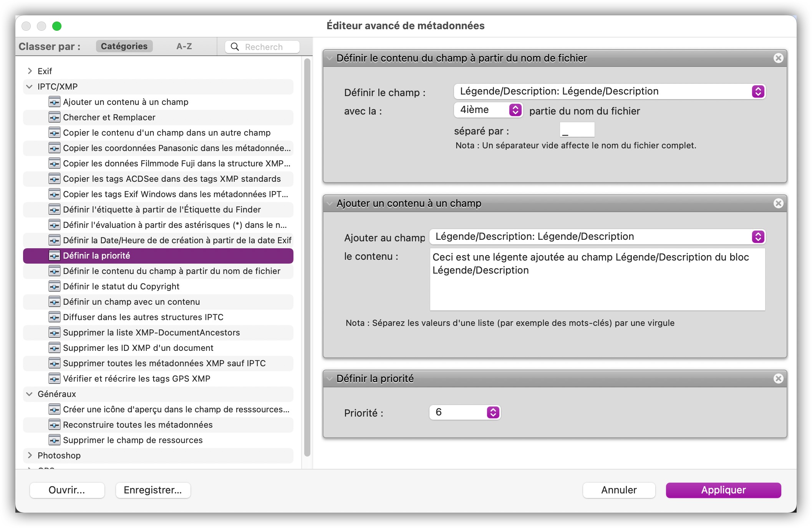Viewport: 812px width, 528px height.
Task: Switch sorting to A-Z
Action: [184, 46]
